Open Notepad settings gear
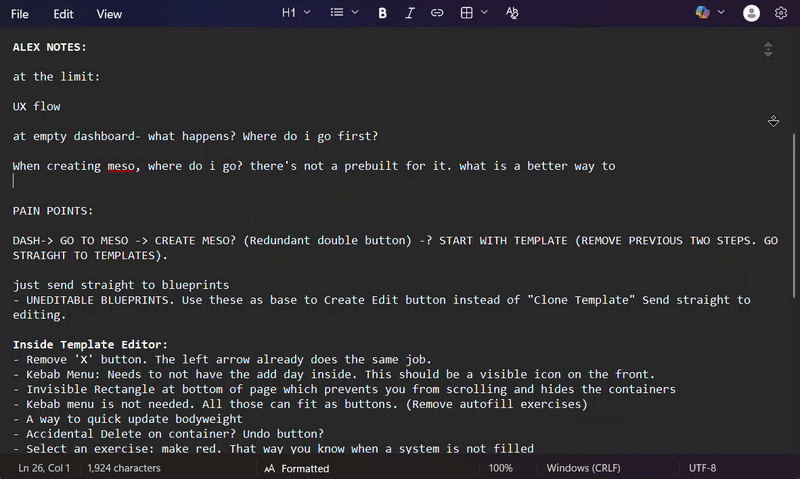Viewport: 800px width, 479px height. pyautogui.click(x=781, y=13)
